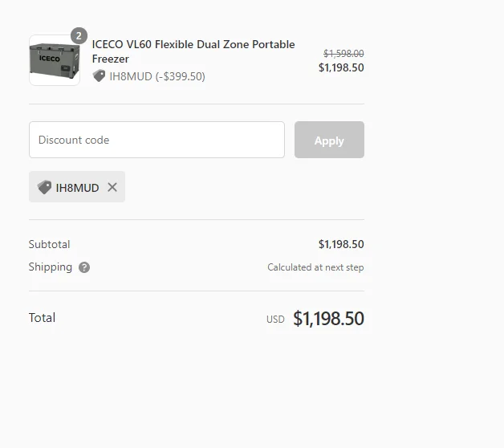Click the Subtotal label
This screenshot has height=448, width=504.
click(49, 244)
